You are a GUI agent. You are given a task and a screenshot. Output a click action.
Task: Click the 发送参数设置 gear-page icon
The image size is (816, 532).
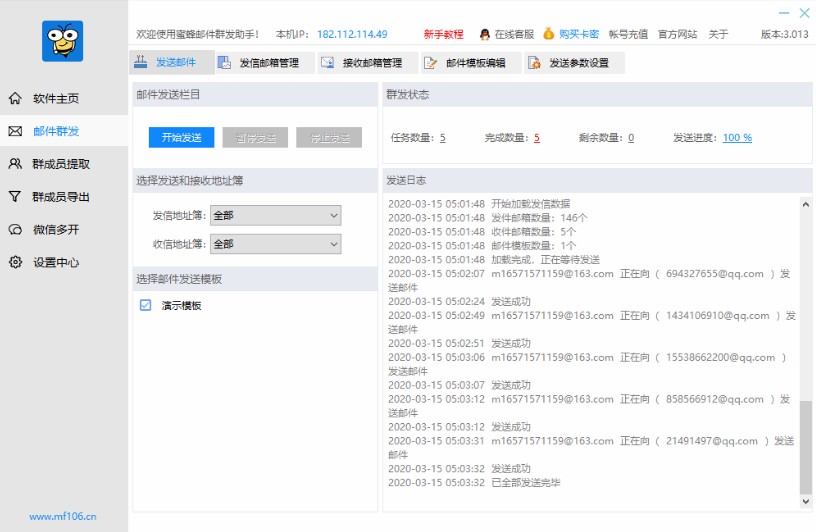[534, 63]
